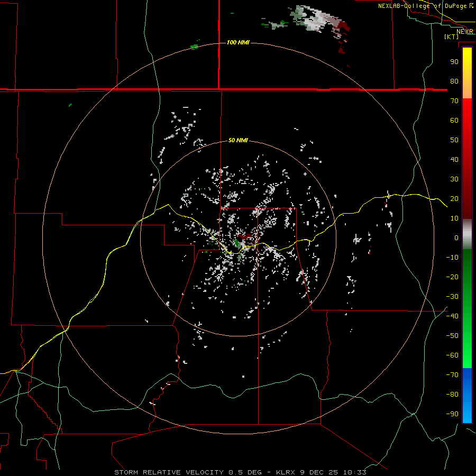Click the -80 value on the velocity scale
Image resolution: width=476 pixels, height=476 pixels.
[452, 395]
